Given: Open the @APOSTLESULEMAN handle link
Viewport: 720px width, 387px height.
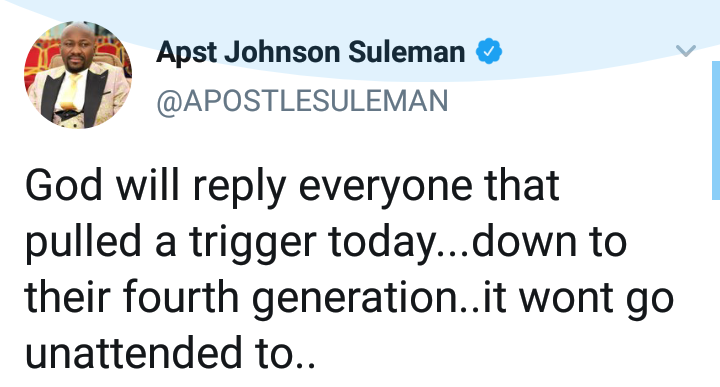Looking at the screenshot, I should tap(302, 101).
